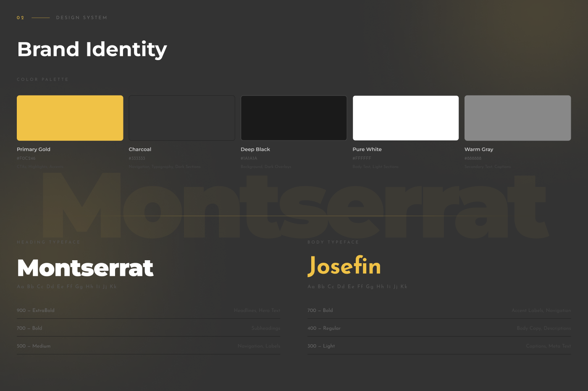Click the hex code "#1A1A1A"
This screenshot has width=588, height=391.
point(249,159)
